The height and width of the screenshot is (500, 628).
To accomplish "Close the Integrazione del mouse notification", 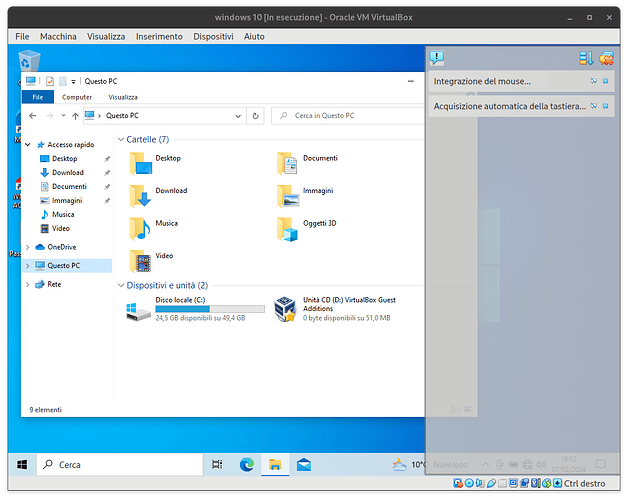I will 606,81.
